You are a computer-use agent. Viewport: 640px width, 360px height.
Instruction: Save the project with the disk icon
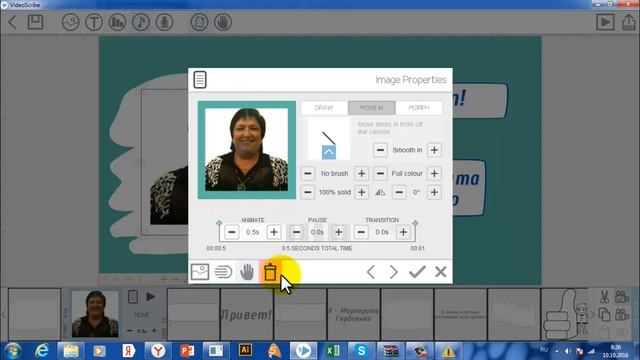(x=35, y=22)
